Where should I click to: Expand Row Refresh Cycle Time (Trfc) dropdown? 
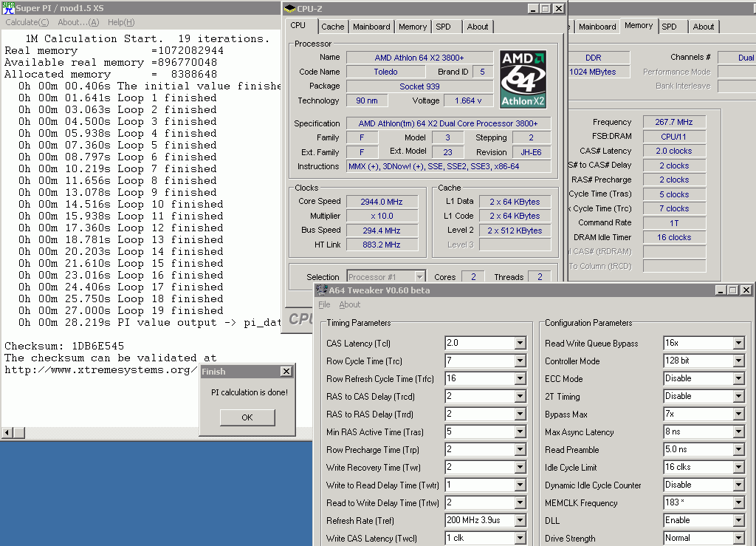[520, 378]
